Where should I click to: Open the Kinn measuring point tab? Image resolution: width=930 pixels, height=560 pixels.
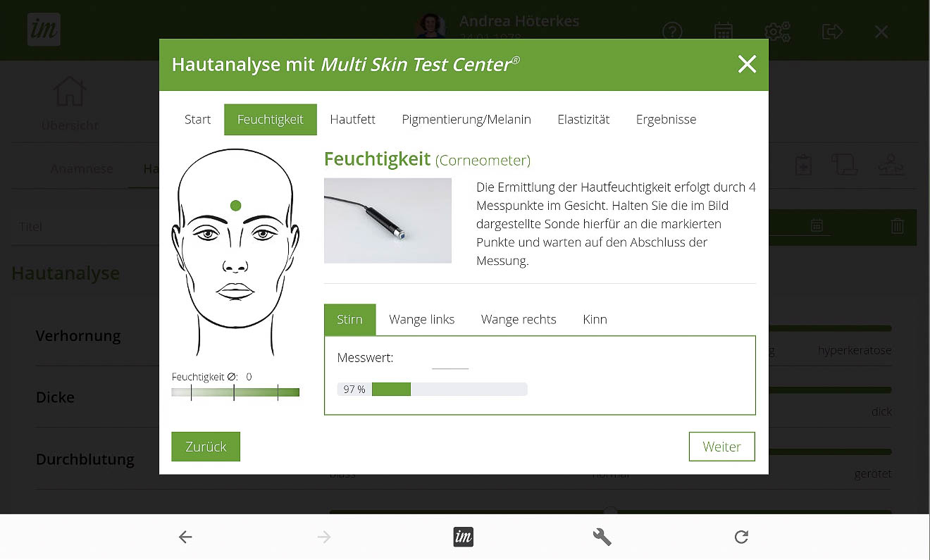click(x=595, y=320)
